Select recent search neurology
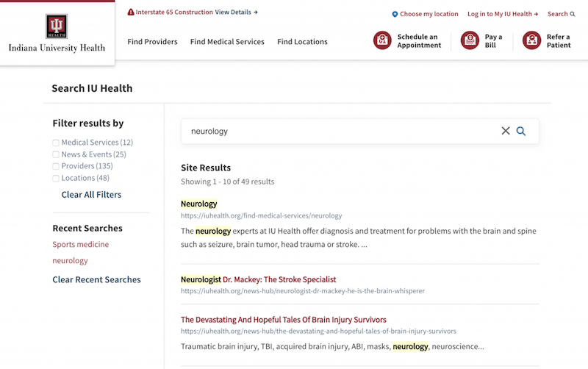 (70, 261)
